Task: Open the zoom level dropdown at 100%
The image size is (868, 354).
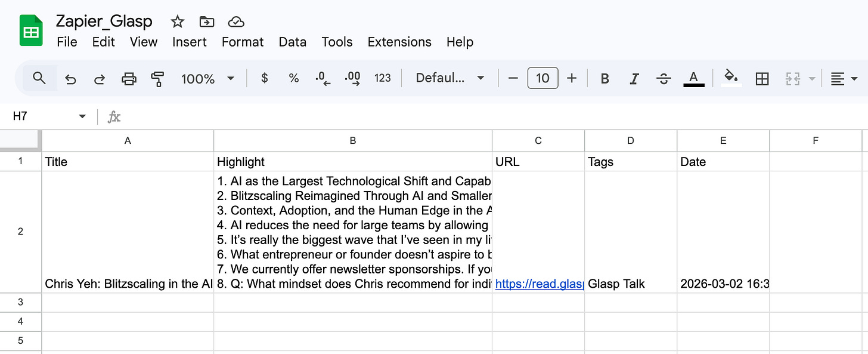Action: point(208,78)
